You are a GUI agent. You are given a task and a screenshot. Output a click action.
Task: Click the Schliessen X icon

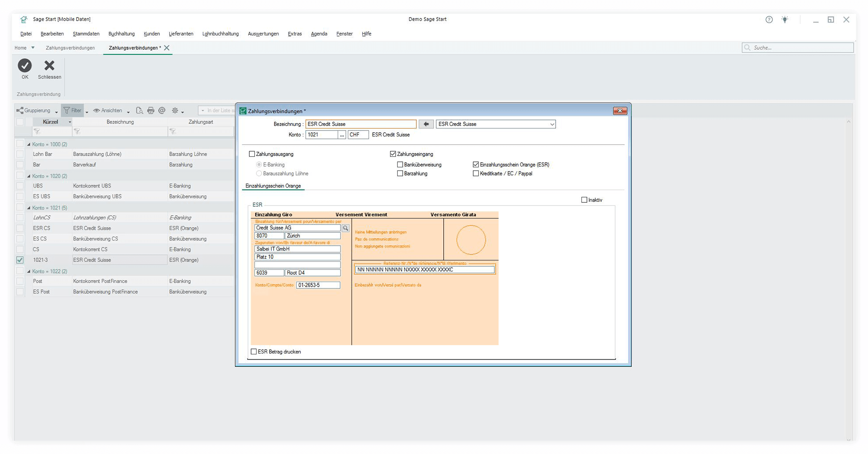point(49,65)
